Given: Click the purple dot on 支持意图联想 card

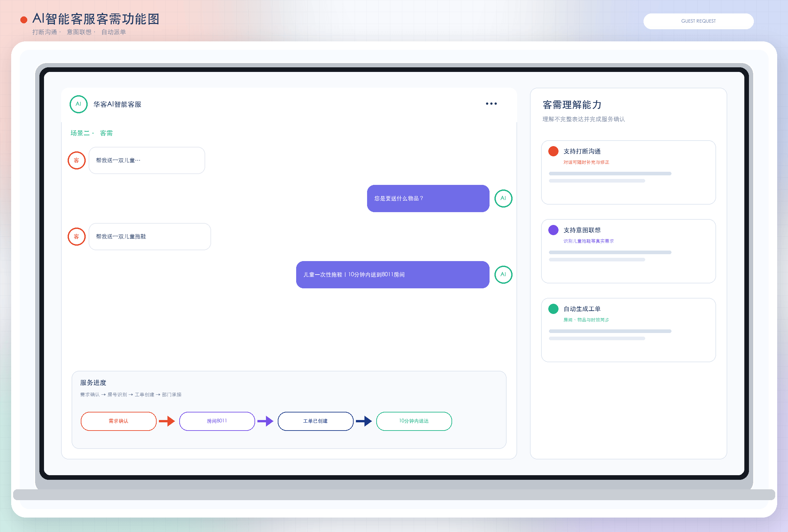Looking at the screenshot, I should pos(553,230).
